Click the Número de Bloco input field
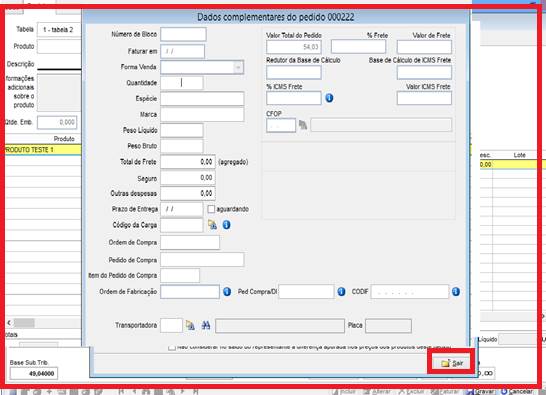Screen dimensions: 546x395 [x=183, y=34]
